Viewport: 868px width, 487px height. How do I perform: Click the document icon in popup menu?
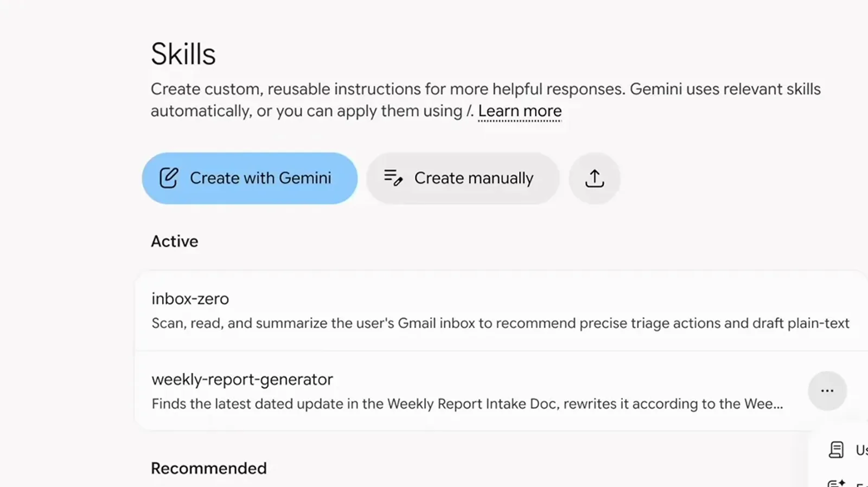tap(836, 450)
